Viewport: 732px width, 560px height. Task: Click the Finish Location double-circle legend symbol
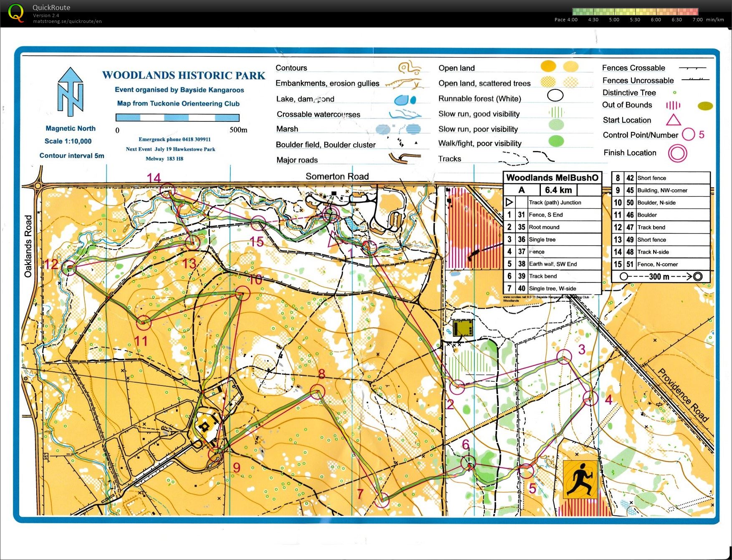[x=677, y=153]
